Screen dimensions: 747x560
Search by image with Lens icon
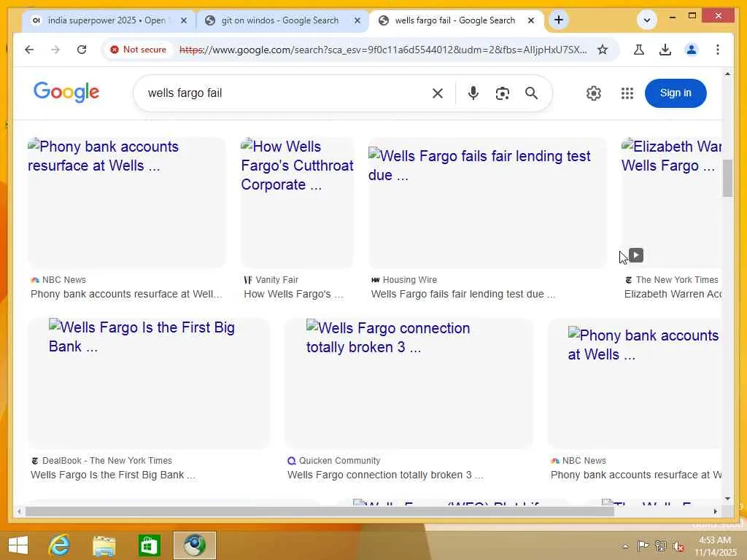tap(502, 93)
